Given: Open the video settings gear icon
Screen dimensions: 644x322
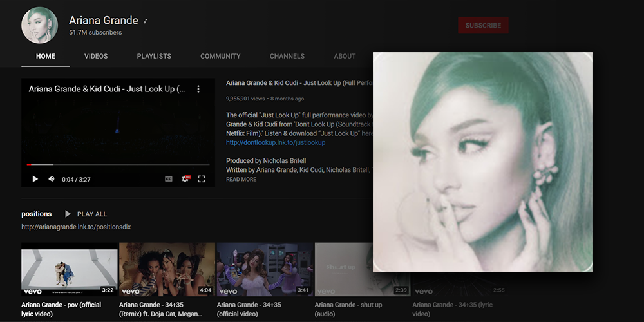Looking at the screenshot, I should point(185,179).
